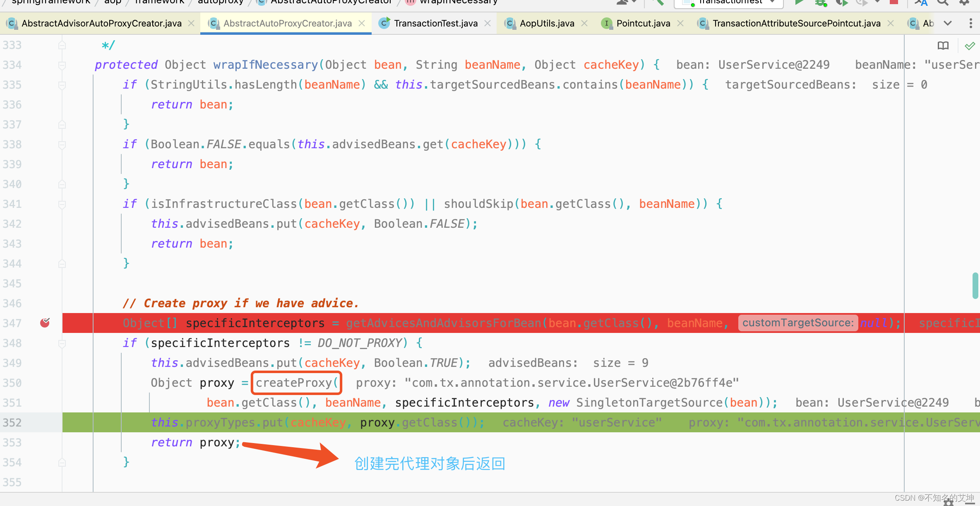Image resolution: width=980 pixels, height=506 pixels.
Task: Click the class icon on AopUtils.java tab
Action: click(510, 23)
